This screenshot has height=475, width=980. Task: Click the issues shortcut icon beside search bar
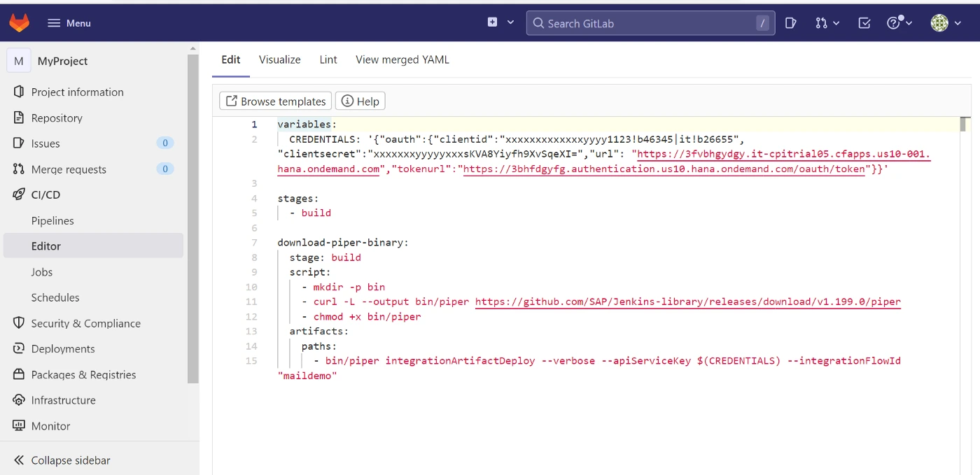click(790, 23)
